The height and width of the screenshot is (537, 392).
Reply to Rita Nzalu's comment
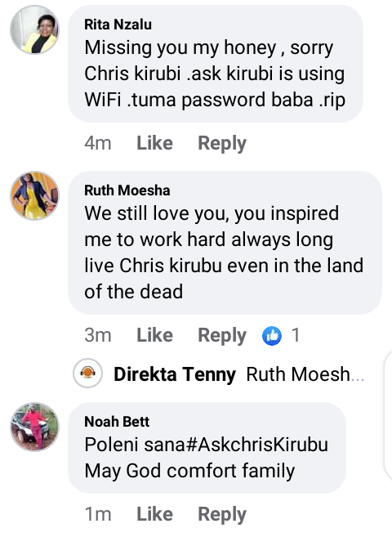pyautogui.click(x=222, y=143)
